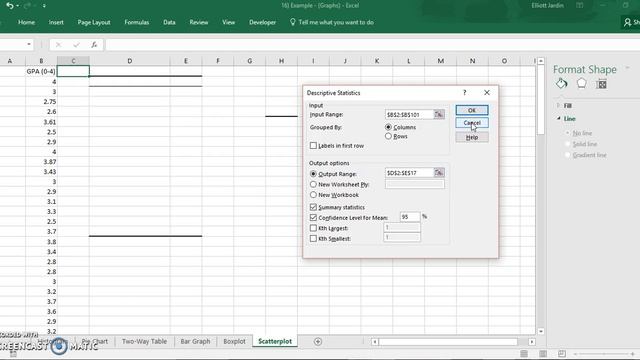Viewport: 640px width, 360px height.
Task: Click the formula bar Enter checkmark icon
Action: pyautogui.click(x=76, y=45)
